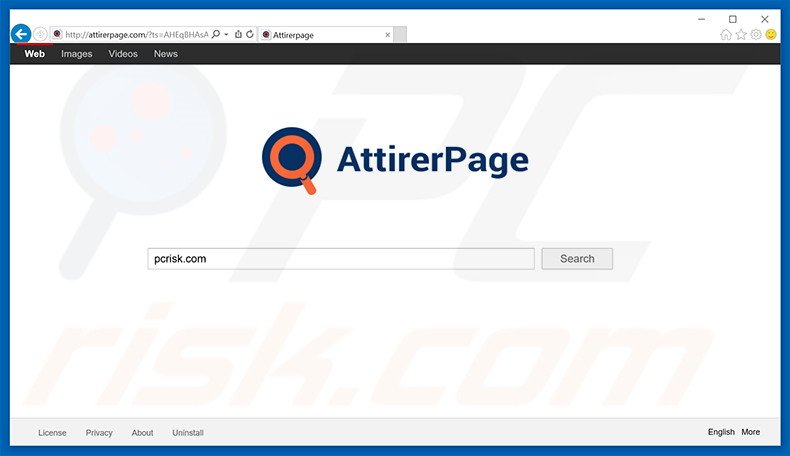This screenshot has height=456, width=790.
Task: Open browser Tools gear icon
Action: click(756, 34)
